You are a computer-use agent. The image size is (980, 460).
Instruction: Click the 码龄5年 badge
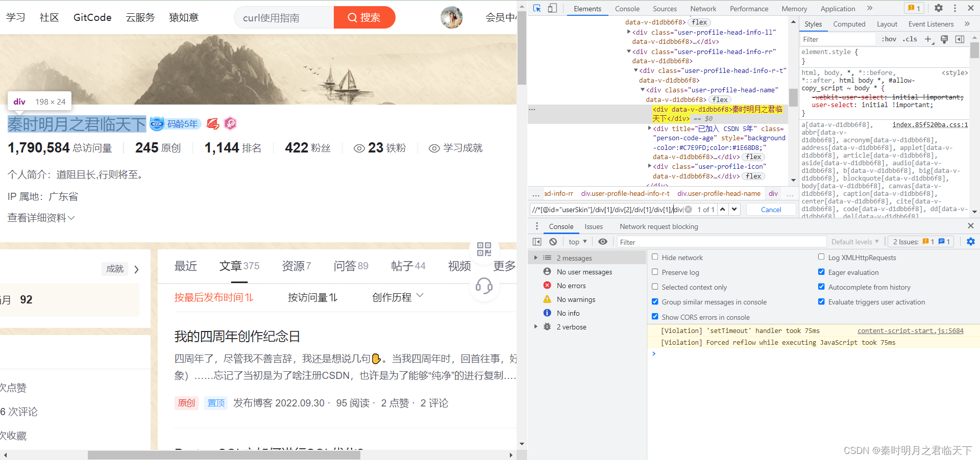[176, 124]
